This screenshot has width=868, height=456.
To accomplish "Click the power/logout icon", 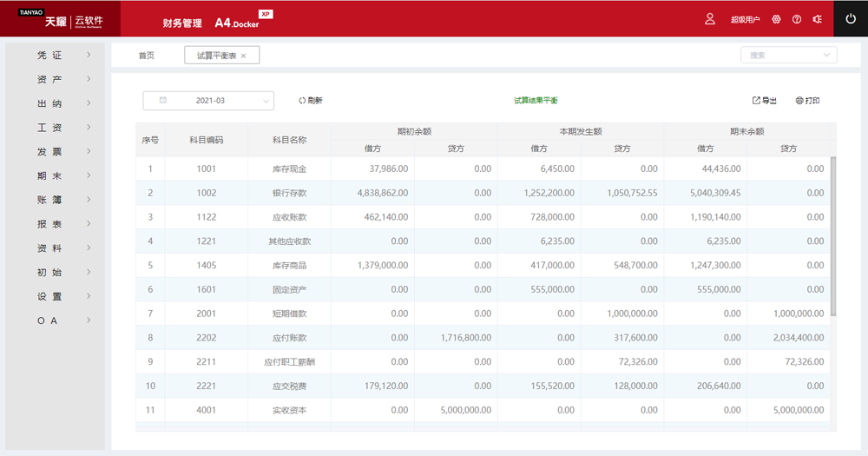I will [x=850, y=18].
